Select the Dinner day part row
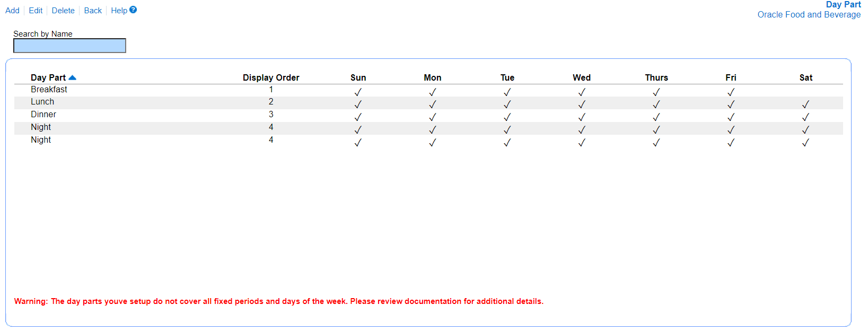 tap(43, 115)
